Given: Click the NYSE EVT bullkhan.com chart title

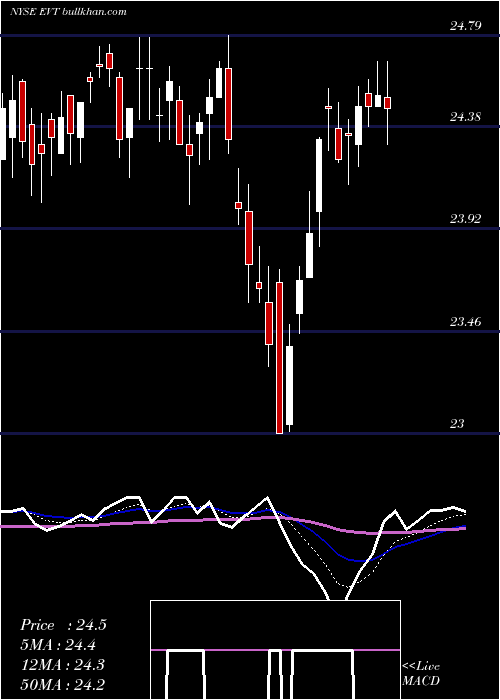Looking at the screenshot, I should pyautogui.click(x=68, y=11).
